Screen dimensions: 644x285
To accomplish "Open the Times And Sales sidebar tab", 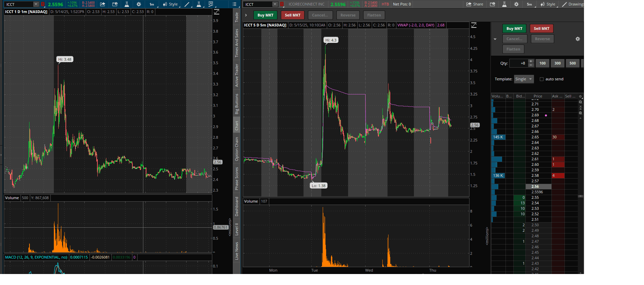I will [x=237, y=43].
